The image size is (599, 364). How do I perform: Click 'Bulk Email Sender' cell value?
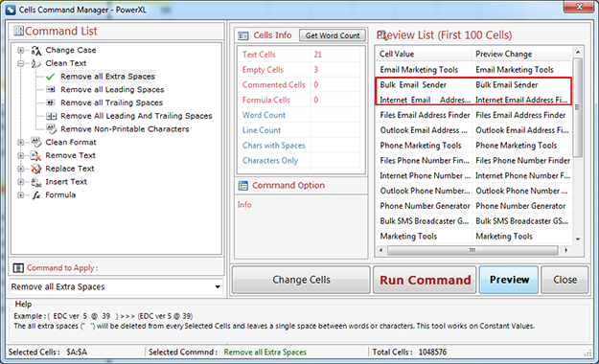click(x=413, y=85)
